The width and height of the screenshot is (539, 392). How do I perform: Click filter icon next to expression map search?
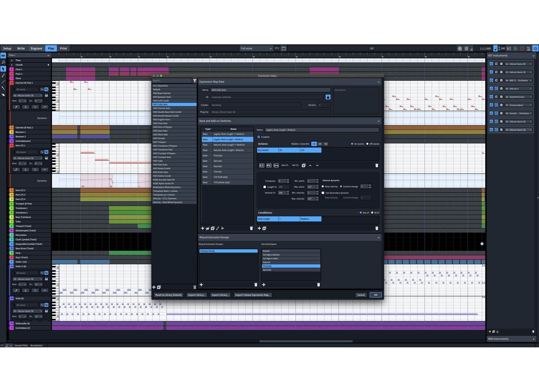pyautogui.click(x=195, y=81)
